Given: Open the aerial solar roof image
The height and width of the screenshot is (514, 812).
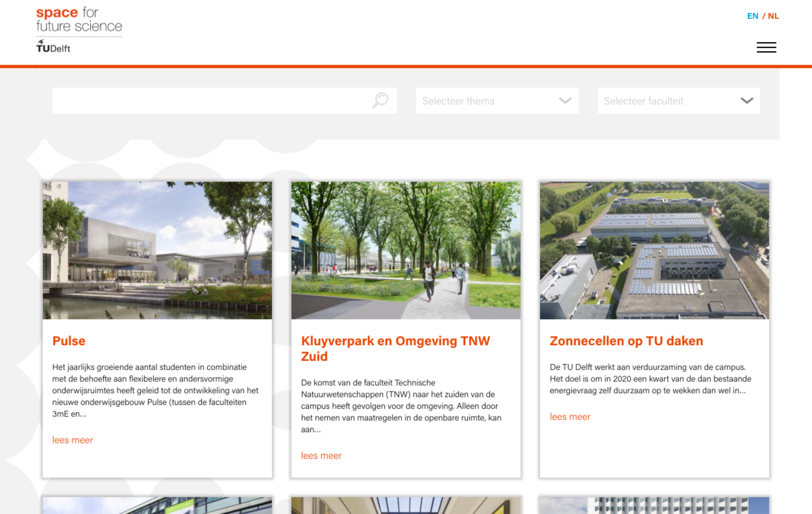Looking at the screenshot, I should point(654,250).
